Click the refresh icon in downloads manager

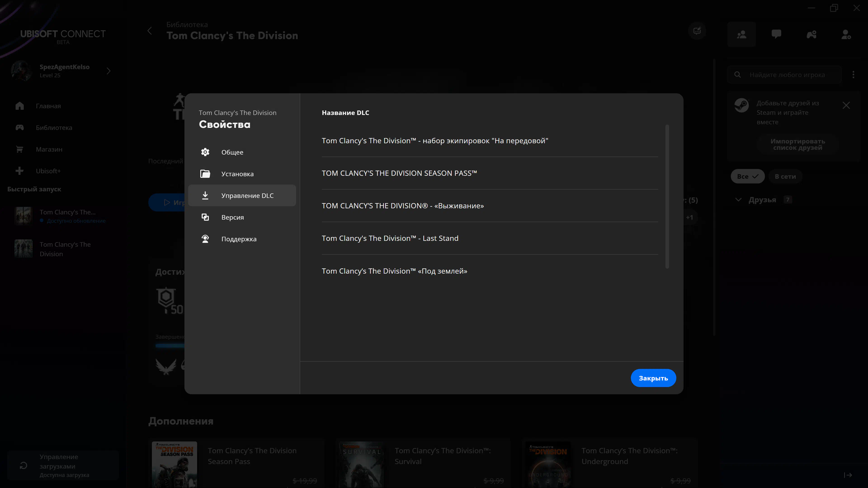[x=23, y=465]
